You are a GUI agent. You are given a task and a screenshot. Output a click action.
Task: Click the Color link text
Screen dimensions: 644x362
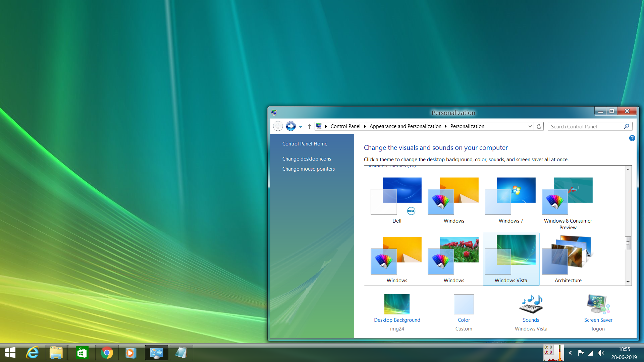[x=464, y=320]
